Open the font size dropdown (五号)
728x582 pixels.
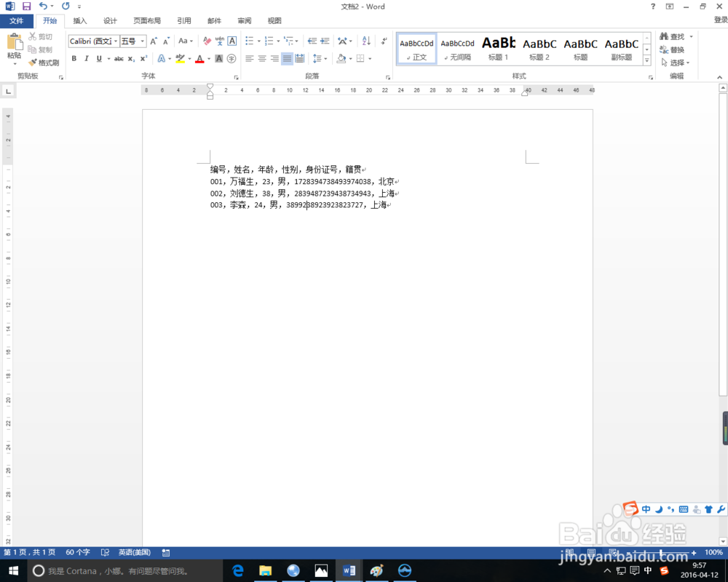pyautogui.click(x=143, y=41)
